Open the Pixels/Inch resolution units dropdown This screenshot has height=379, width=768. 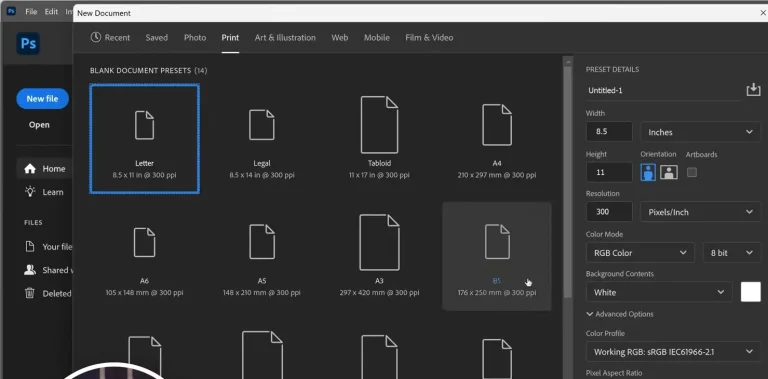pyautogui.click(x=700, y=212)
